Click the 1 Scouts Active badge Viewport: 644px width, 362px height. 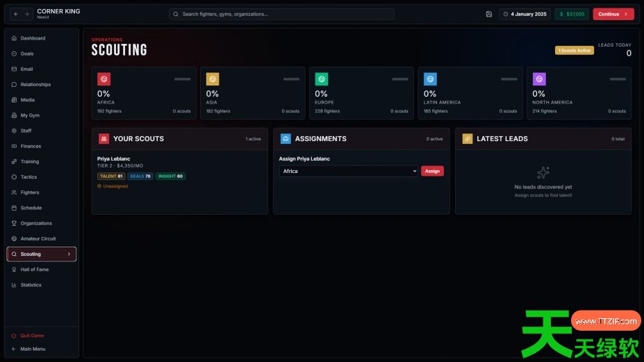tap(574, 51)
